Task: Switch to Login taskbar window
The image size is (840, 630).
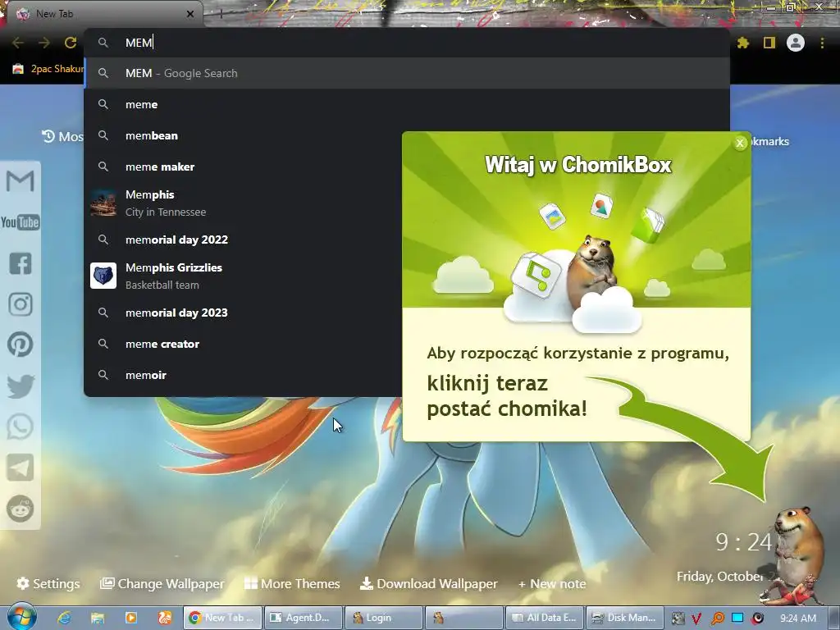Action: coord(384,618)
